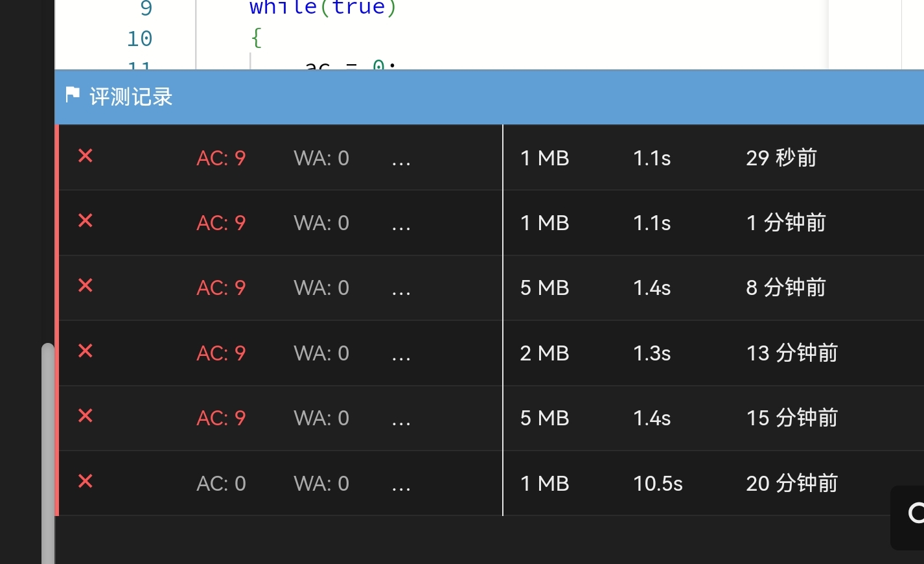The image size is (924, 564).
Task: Open the record submitted 1 分钟前
Action: point(785,223)
